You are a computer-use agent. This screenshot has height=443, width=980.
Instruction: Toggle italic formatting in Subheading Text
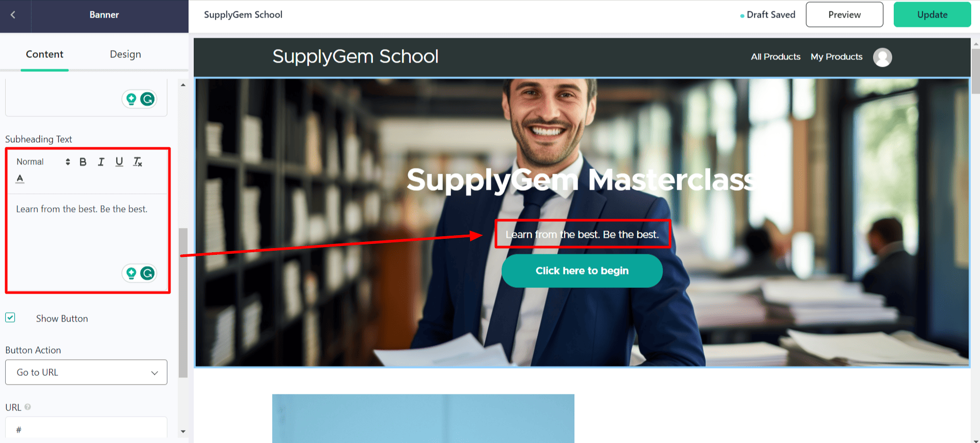click(101, 162)
